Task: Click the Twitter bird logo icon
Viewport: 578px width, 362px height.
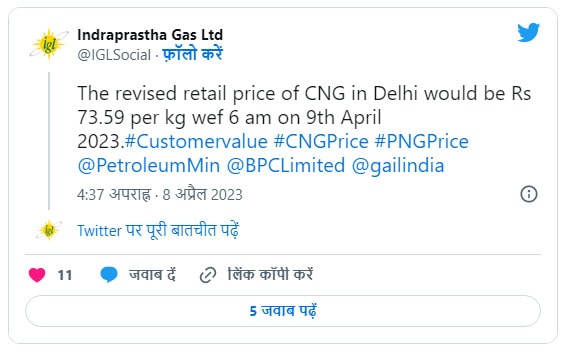Action: coord(528,32)
